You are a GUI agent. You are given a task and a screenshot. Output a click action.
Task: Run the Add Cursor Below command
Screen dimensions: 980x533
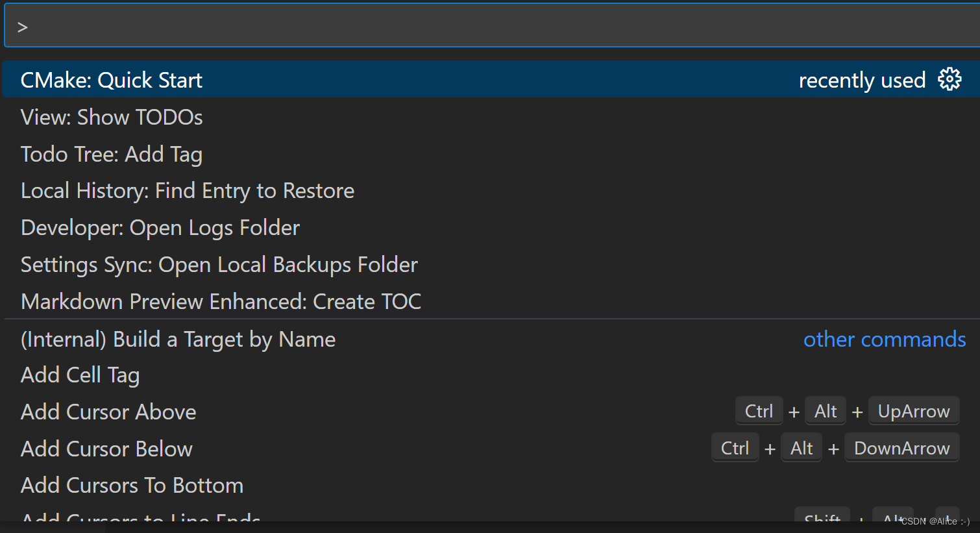[x=106, y=449]
